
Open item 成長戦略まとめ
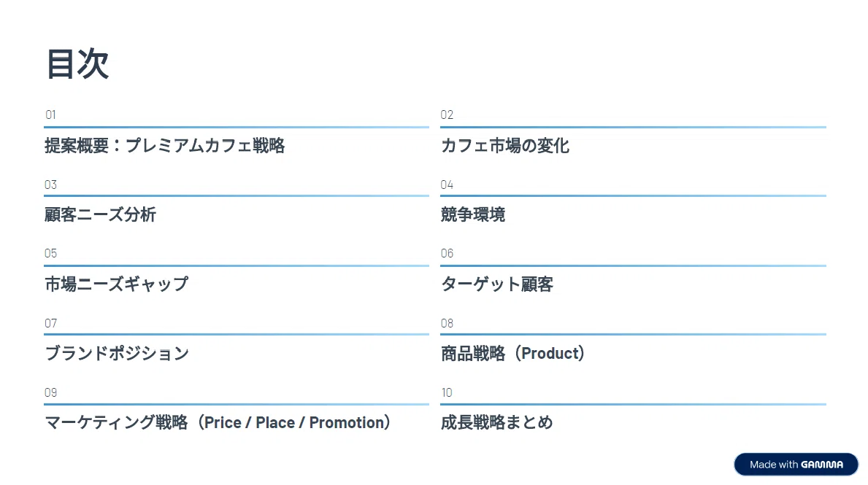496,422
